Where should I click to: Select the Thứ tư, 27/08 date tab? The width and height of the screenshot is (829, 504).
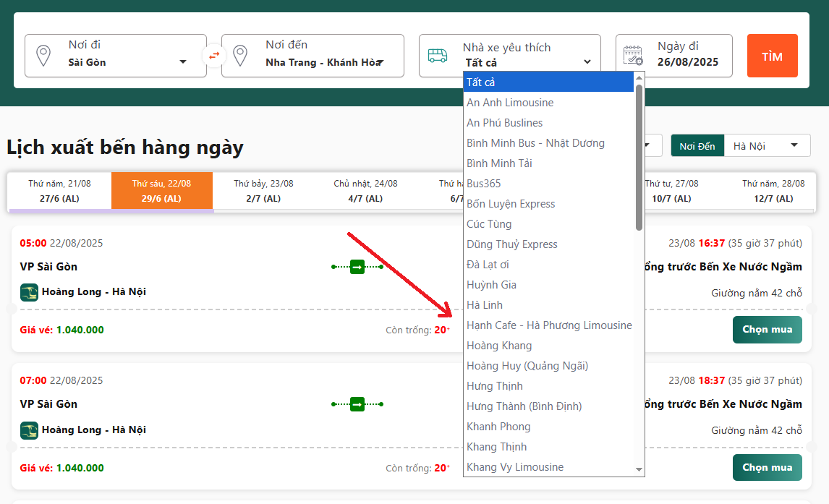[671, 191]
